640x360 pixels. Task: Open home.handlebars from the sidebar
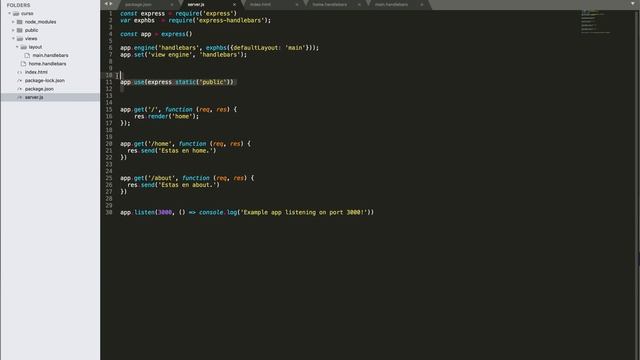click(x=47, y=64)
